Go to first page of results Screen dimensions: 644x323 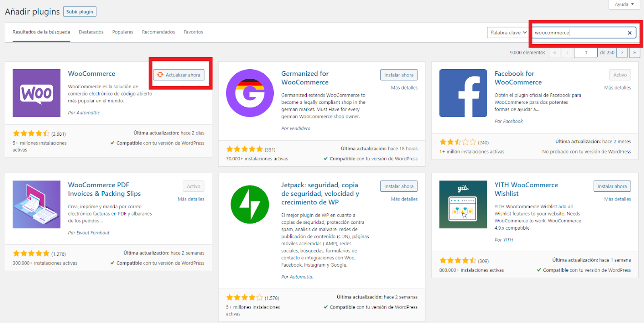click(x=555, y=52)
